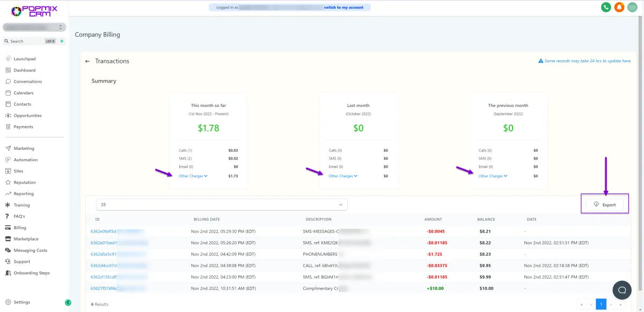
Task: Click the Export button
Action: pos(604,205)
